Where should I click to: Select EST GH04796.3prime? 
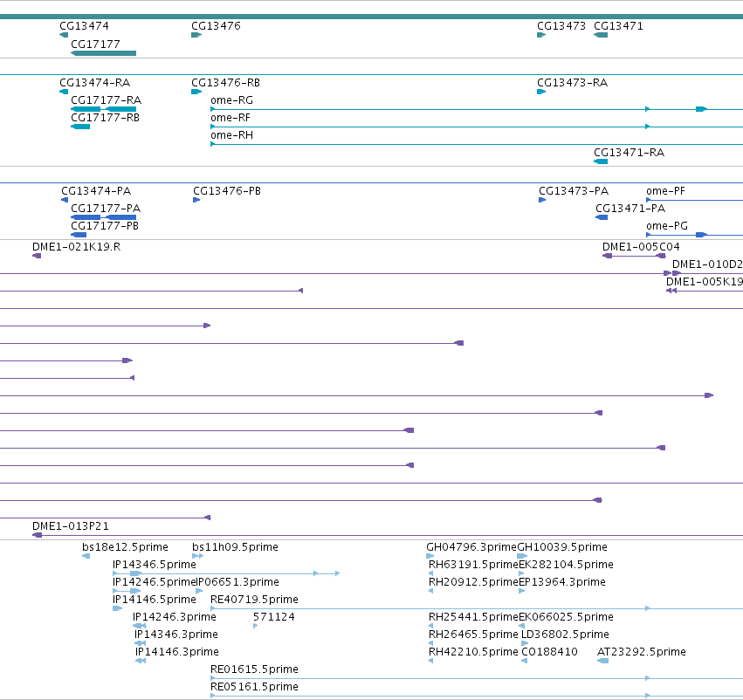[471, 547]
